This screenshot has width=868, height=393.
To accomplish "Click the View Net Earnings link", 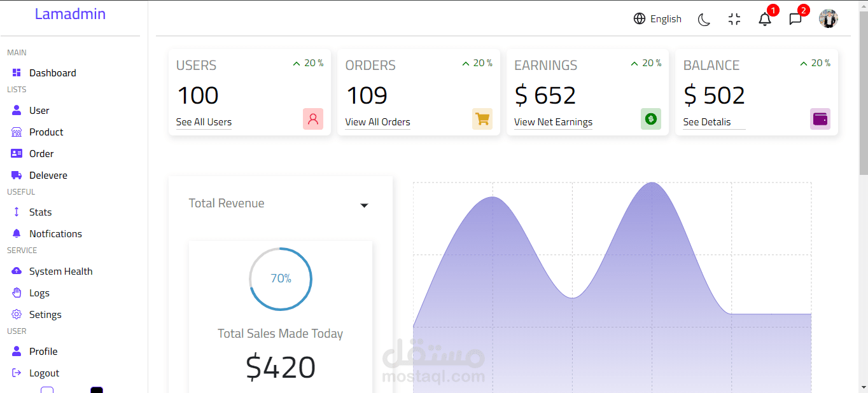I will (x=553, y=122).
